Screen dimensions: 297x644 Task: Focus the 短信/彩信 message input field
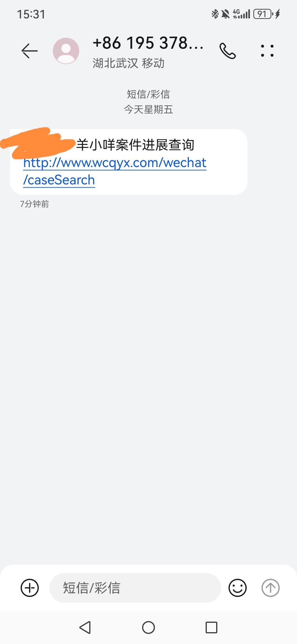[x=135, y=588]
